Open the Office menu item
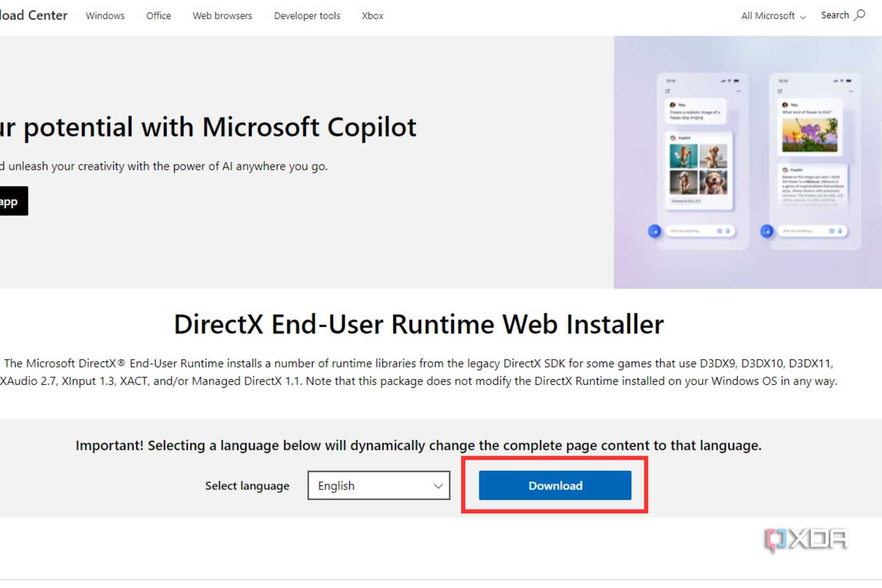The image size is (882, 588). [159, 16]
